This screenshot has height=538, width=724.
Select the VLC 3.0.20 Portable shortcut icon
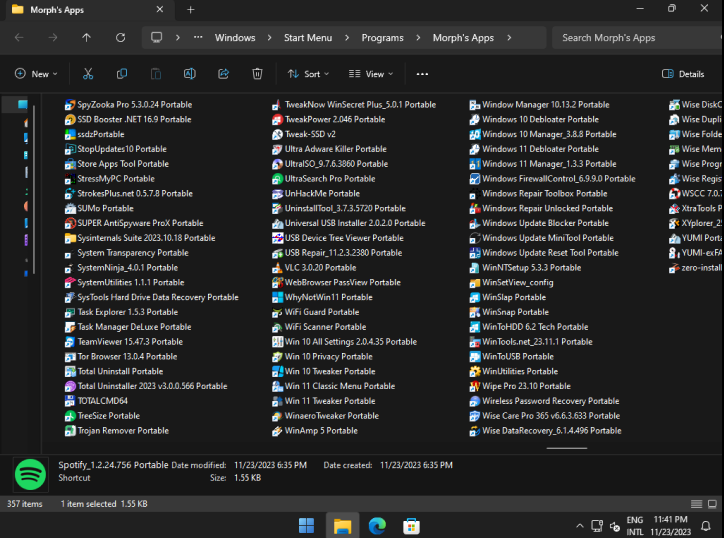point(277,268)
